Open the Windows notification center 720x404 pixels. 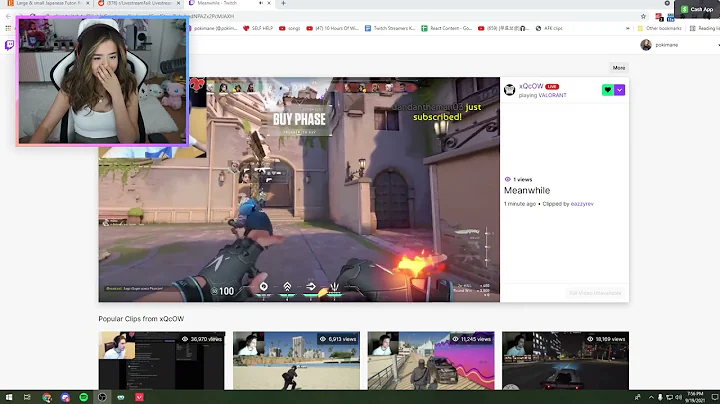(714, 397)
